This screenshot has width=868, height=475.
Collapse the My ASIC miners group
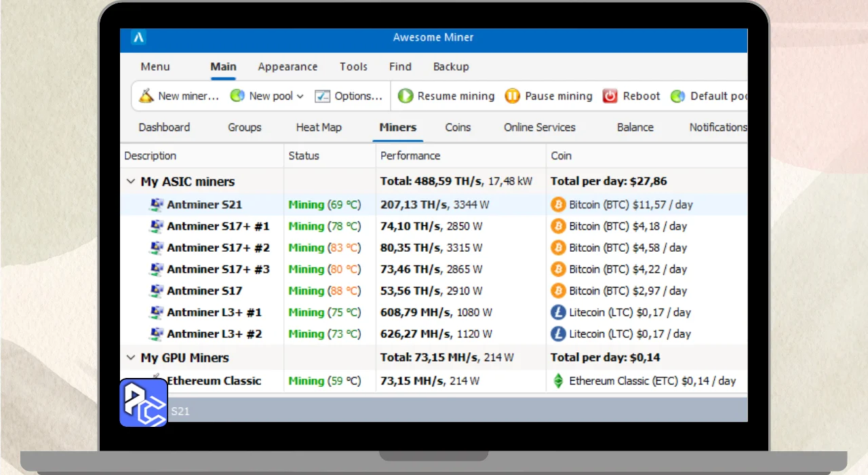pyautogui.click(x=131, y=182)
